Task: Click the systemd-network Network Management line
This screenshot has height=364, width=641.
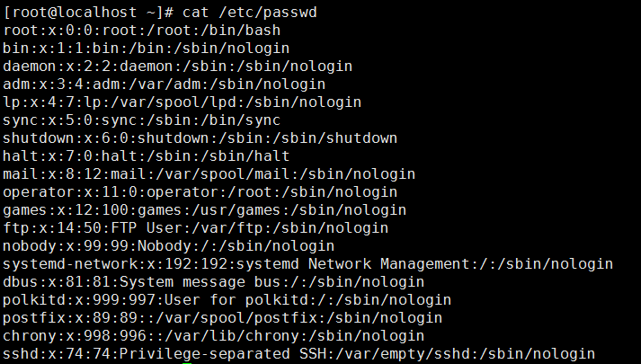Action: click(x=308, y=264)
